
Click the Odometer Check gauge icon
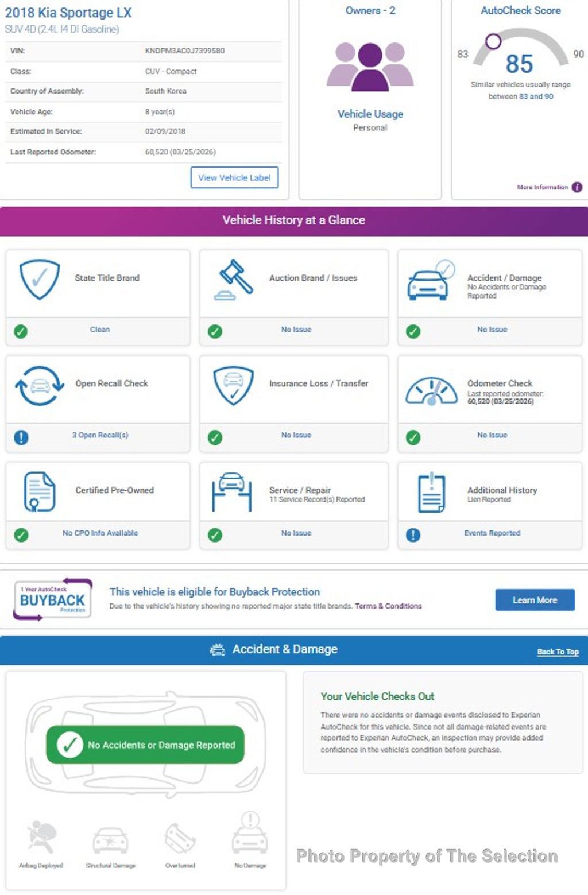click(x=431, y=391)
